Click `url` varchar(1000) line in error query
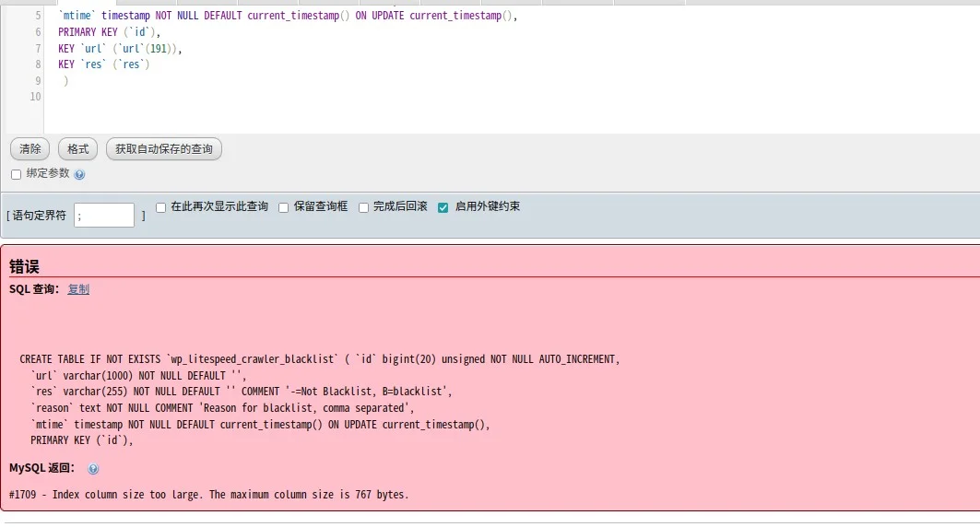Viewport: 980px width, 527px height. click(x=139, y=375)
